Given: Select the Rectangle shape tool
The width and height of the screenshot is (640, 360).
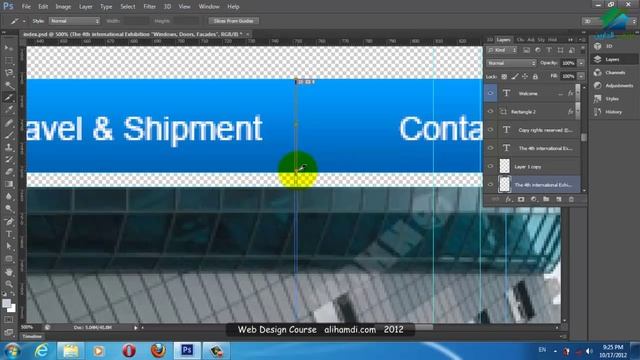Looking at the screenshot, I should click(9, 259).
